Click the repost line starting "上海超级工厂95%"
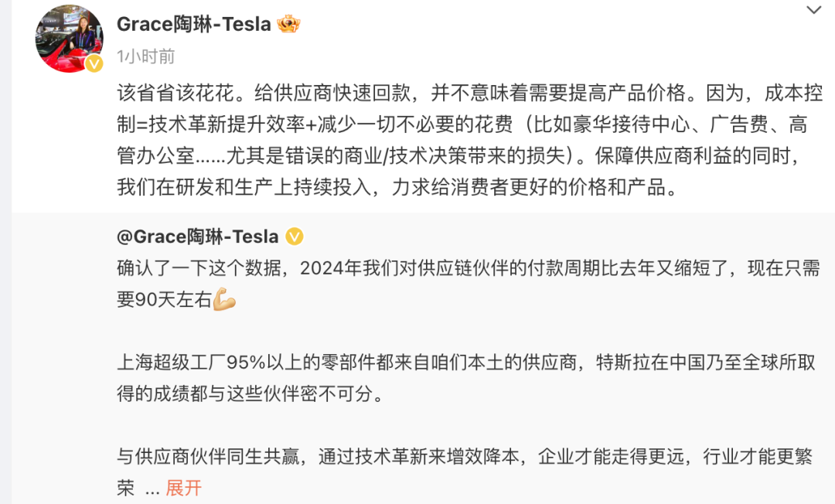This screenshot has width=835, height=504. [466, 363]
